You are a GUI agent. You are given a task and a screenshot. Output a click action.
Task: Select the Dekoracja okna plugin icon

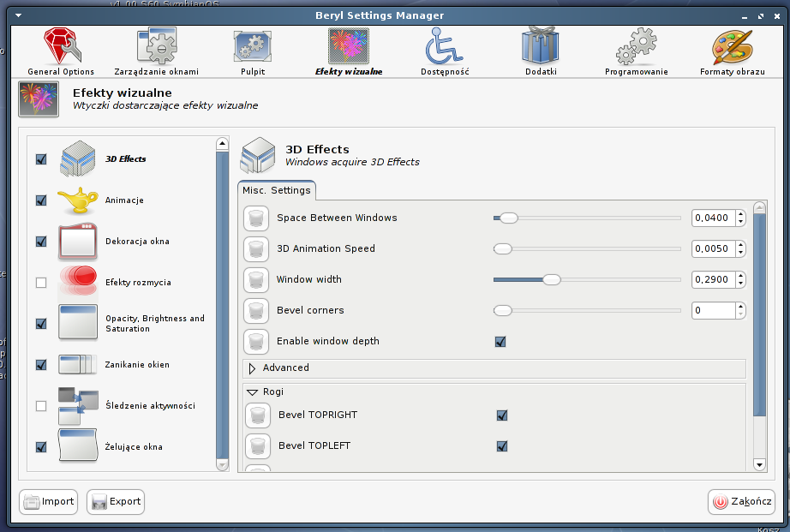click(78, 242)
